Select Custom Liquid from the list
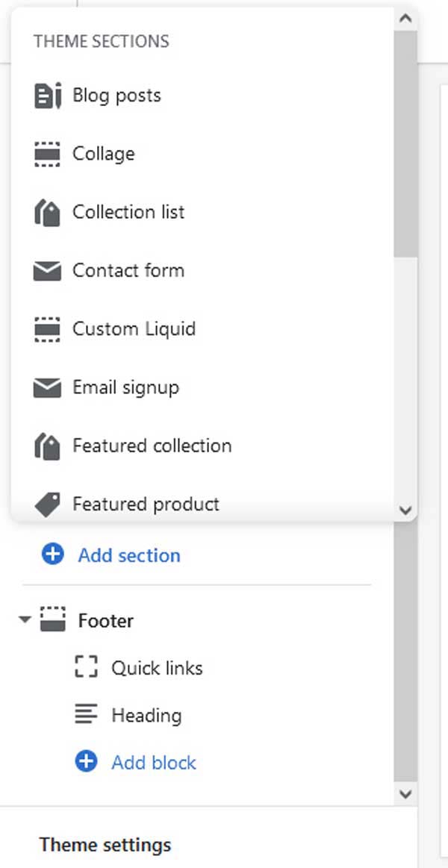 (x=134, y=329)
